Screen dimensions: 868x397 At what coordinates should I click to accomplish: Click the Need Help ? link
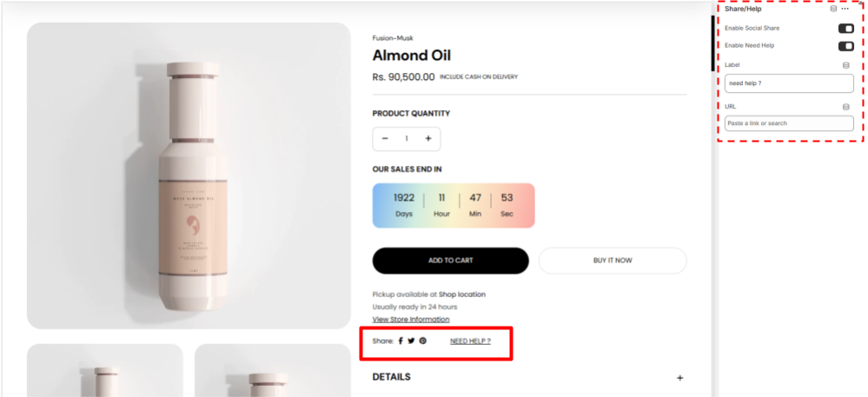(x=470, y=341)
